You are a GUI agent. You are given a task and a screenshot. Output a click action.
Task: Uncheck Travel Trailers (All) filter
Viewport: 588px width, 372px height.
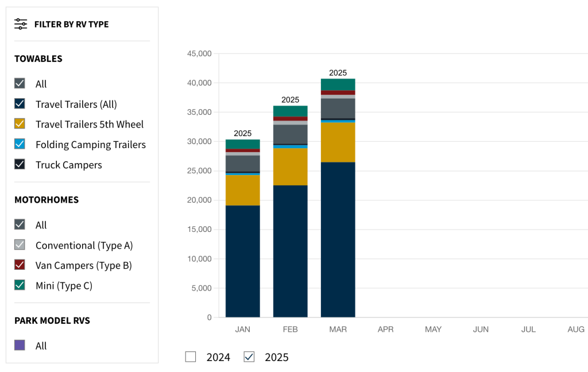20,104
